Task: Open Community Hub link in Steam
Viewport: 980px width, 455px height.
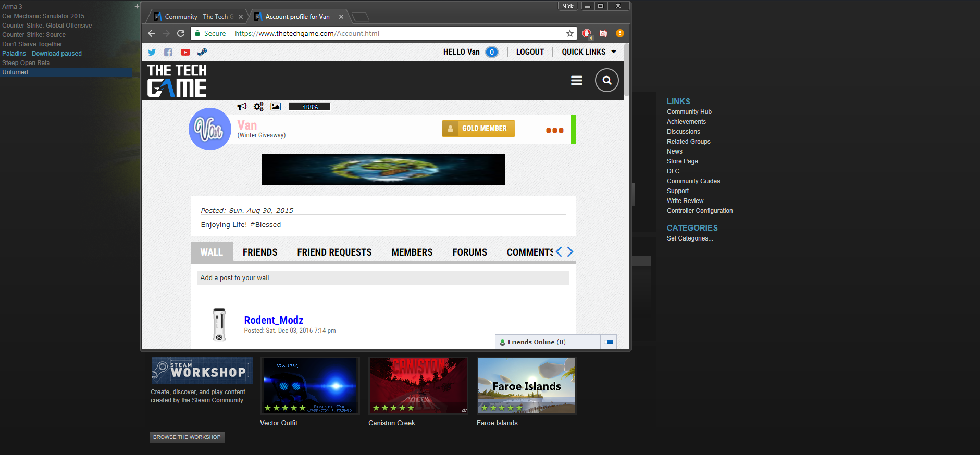Action: pos(689,112)
